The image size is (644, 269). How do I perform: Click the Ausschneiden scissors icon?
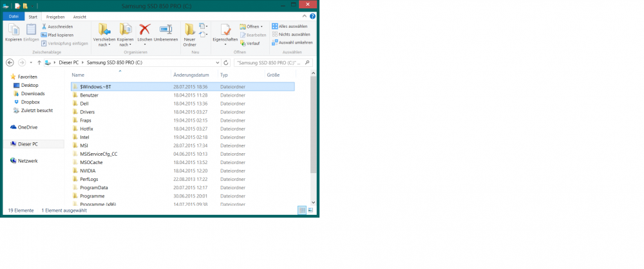pos(44,26)
